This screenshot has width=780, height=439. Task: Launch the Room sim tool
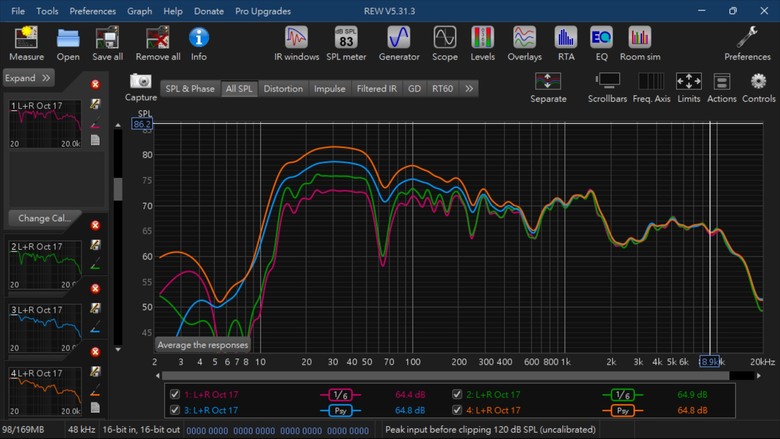pos(640,44)
